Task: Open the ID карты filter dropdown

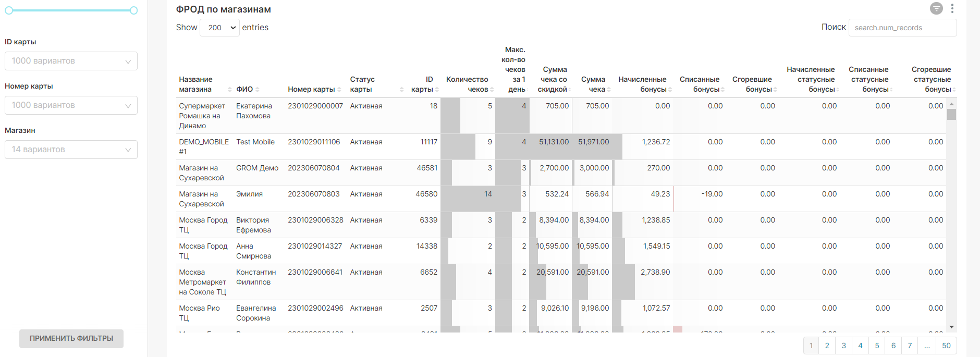Action: [71, 61]
